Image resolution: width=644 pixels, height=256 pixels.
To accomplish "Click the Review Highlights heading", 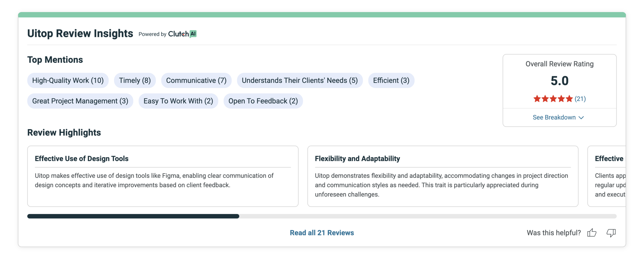I will pyautogui.click(x=64, y=132).
